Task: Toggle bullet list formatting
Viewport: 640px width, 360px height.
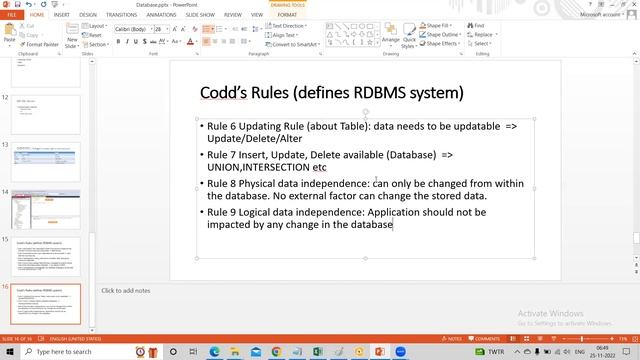Action: pyautogui.click(x=206, y=29)
